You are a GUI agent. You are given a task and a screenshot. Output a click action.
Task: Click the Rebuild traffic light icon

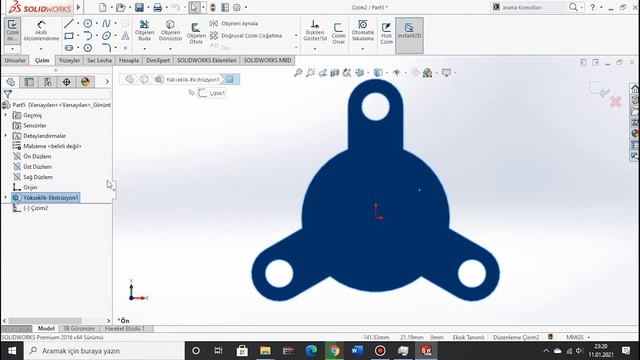click(x=213, y=7)
